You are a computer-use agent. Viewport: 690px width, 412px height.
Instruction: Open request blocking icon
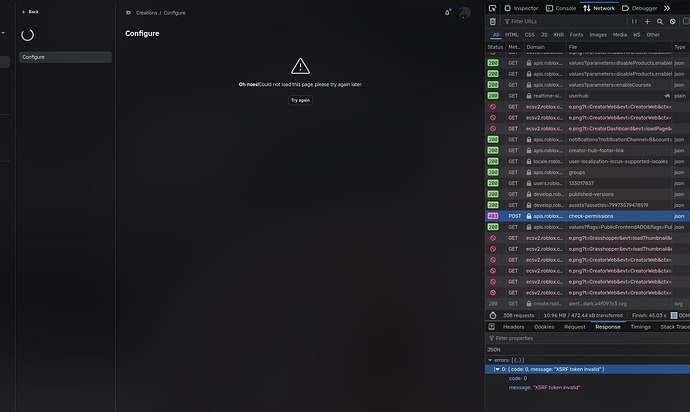(672, 21)
